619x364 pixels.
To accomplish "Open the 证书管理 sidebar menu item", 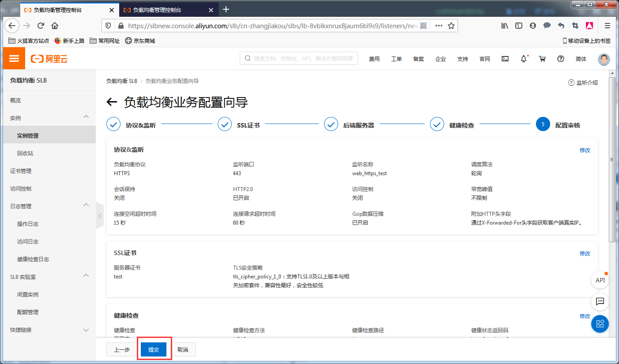I will 20,171.
